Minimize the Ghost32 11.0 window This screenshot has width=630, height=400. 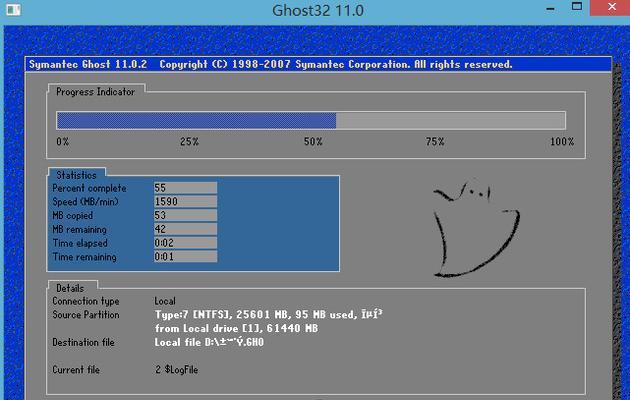click(550, 8)
